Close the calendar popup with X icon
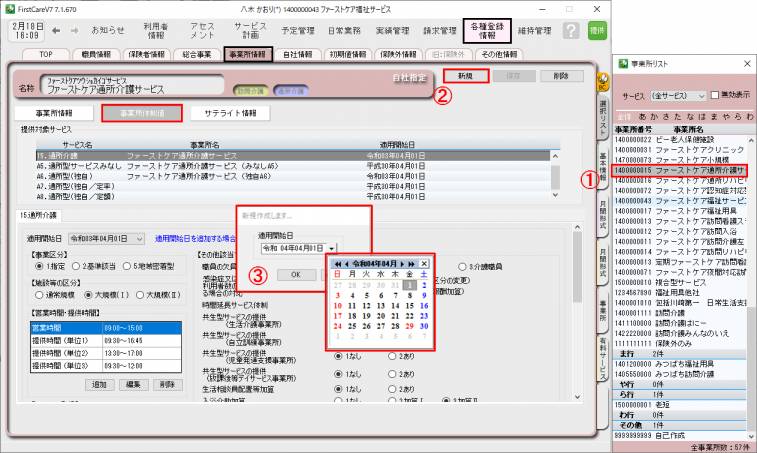Image resolution: width=757 pixels, height=453 pixels. coord(425,263)
